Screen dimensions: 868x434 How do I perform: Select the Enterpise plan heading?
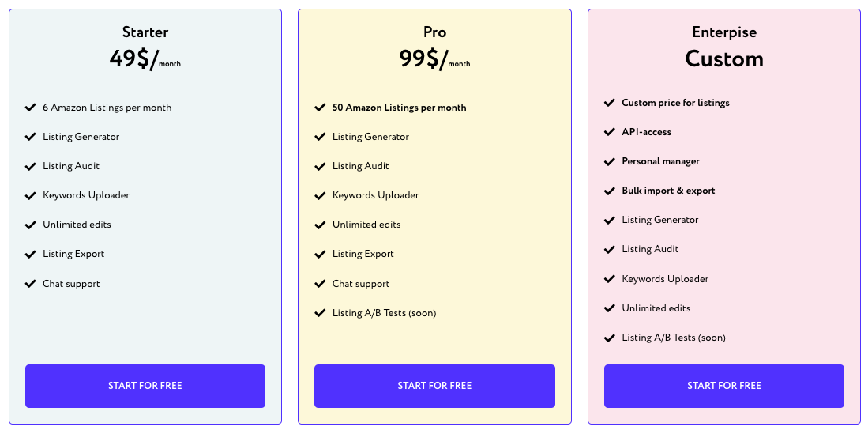click(x=724, y=32)
